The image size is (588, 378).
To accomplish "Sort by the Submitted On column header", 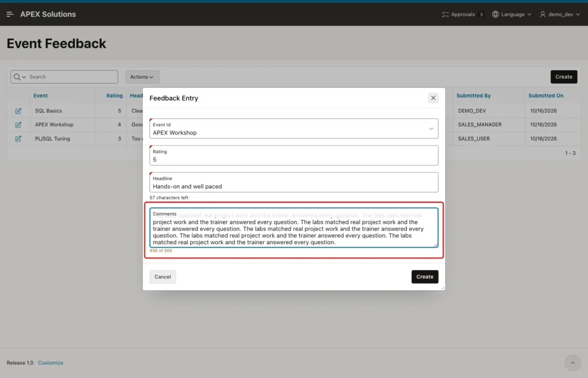I will 546,95.
